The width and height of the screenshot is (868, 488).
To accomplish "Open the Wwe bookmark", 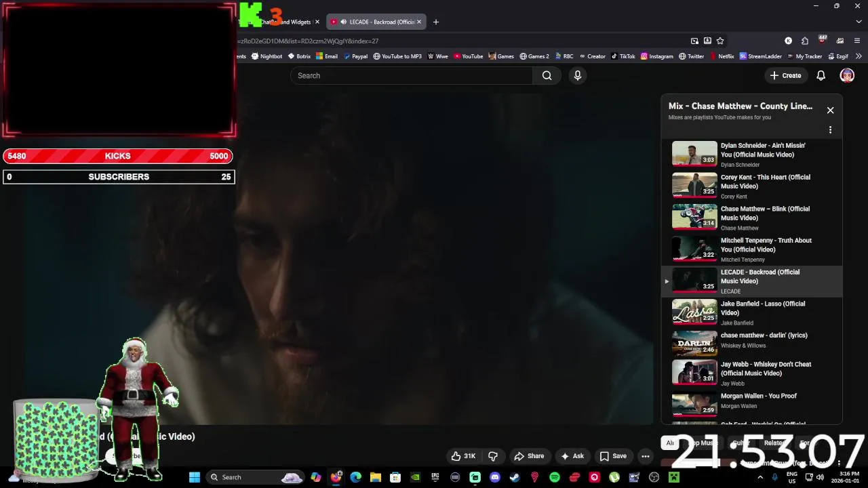I will pyautogui.click(x=438, y=56).
